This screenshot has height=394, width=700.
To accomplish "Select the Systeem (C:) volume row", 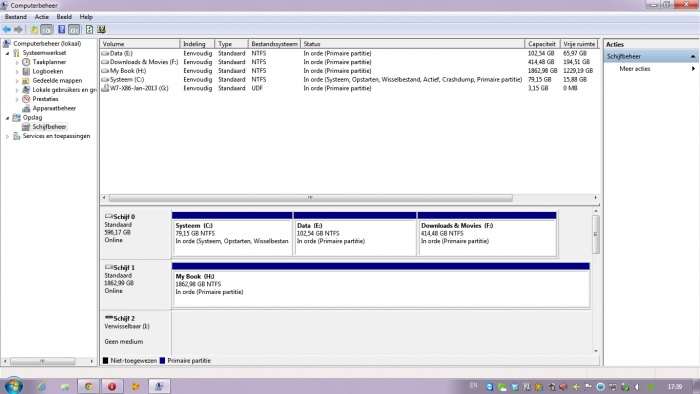I will click(x=349, y=79).
